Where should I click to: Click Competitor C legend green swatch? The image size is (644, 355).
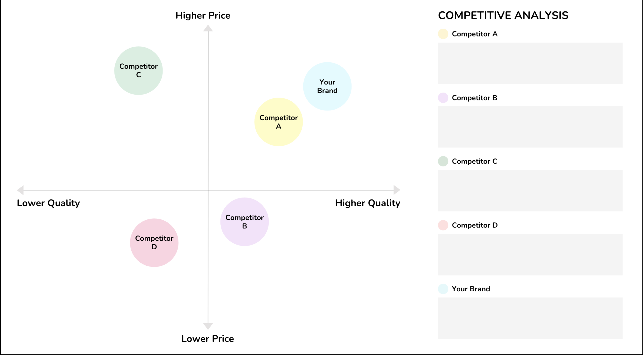coord(443,161)
